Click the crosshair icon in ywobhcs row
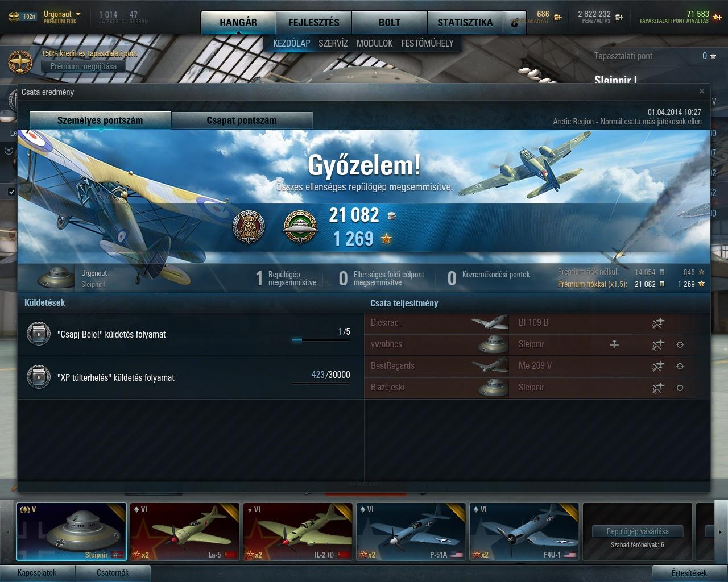This screenshot has width=728, height=582. coord(680,345)
